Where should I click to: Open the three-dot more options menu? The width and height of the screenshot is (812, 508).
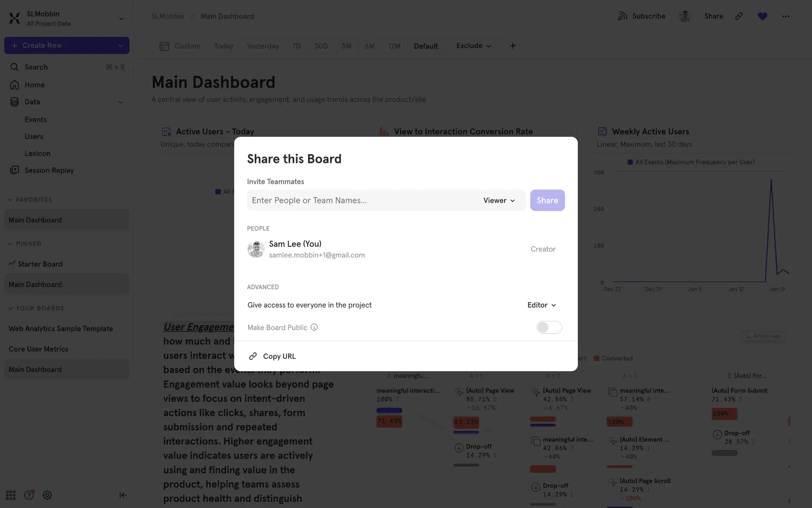click(x=785, y=16)
